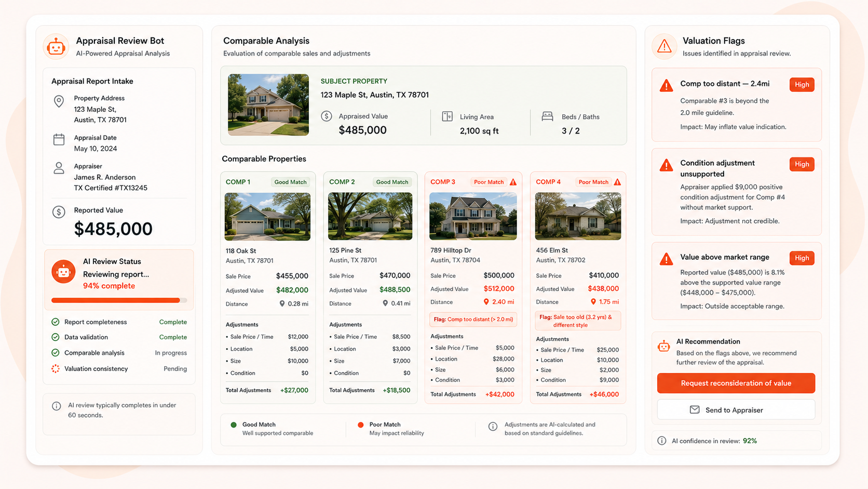Screen dimensions: 868x489
Task: Click the Good Match badge on Comp 1
Action: pyautogui.click(x=290, y=182)
